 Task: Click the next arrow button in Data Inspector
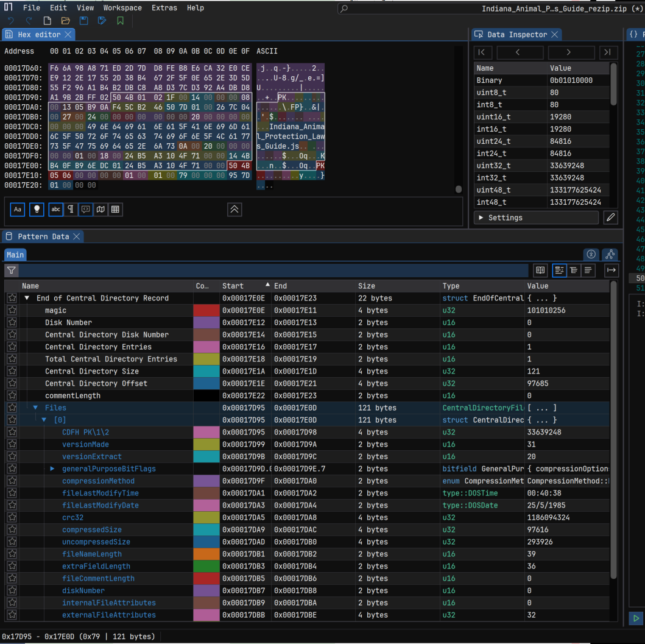[x=568, y=52]
